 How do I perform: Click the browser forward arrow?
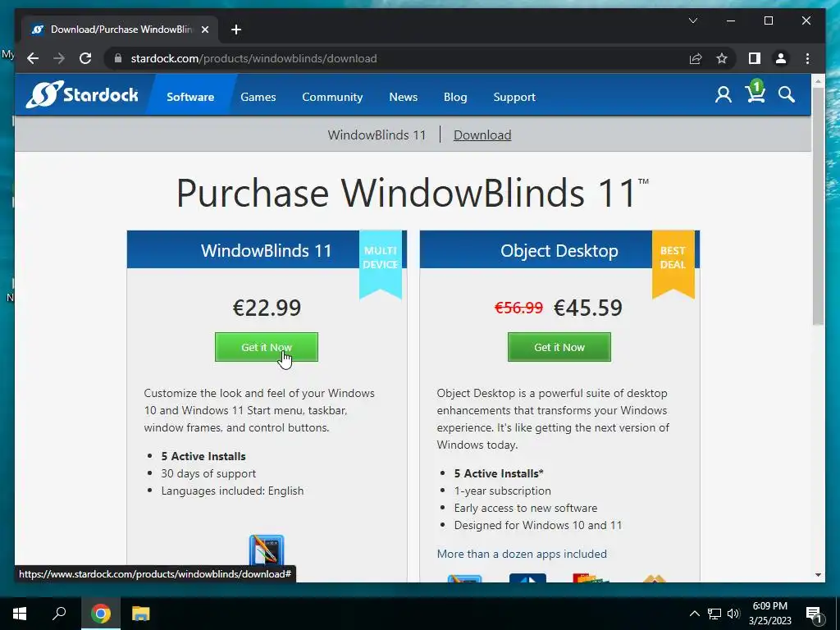click(59, 58)
